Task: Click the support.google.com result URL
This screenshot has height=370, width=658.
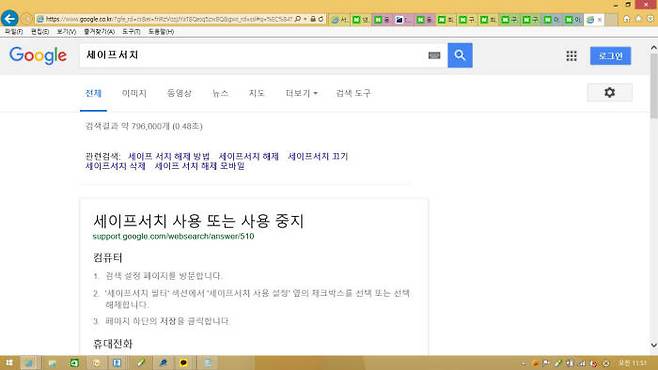Action: tap(173, 236)
